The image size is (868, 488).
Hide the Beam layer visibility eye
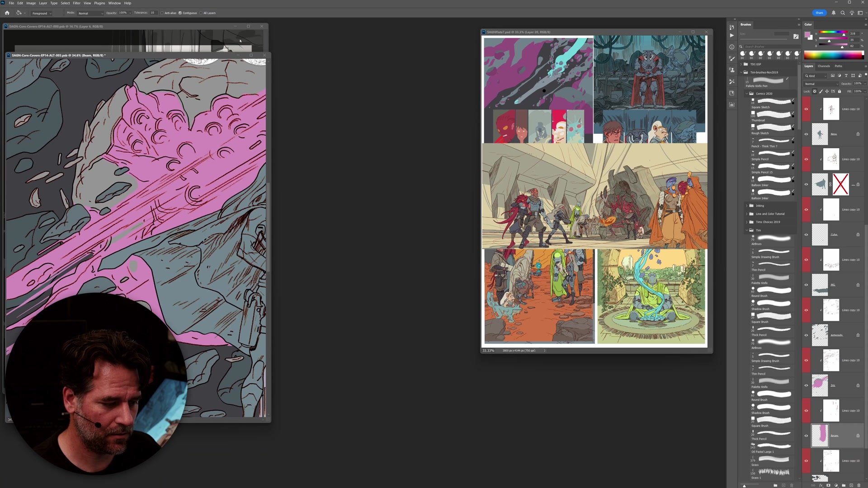(x=806, y=436)
